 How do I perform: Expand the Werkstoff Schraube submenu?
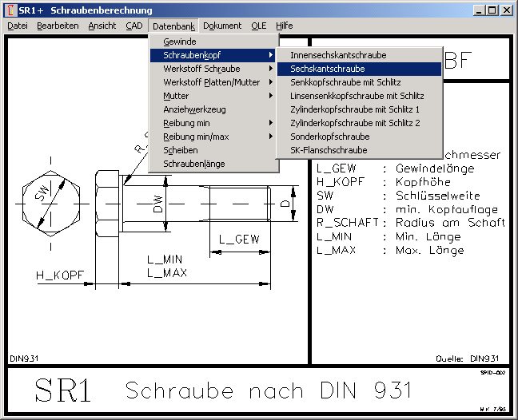(201, 69)
